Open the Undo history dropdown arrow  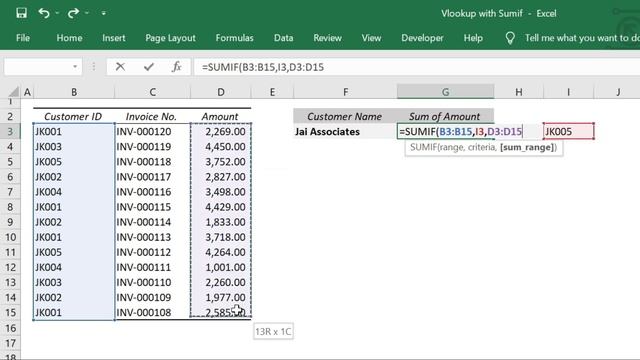click(57, 13)
